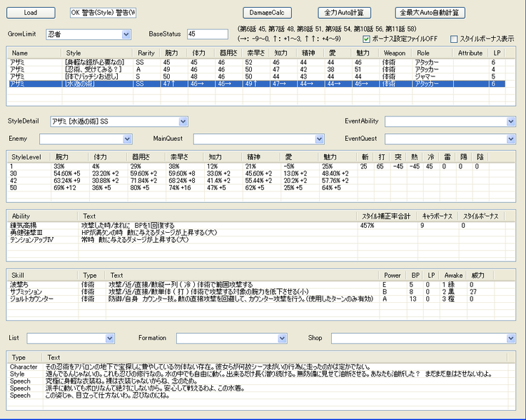Open the MainQuest dropdown
526x420 pixels.
pos(319,139)
